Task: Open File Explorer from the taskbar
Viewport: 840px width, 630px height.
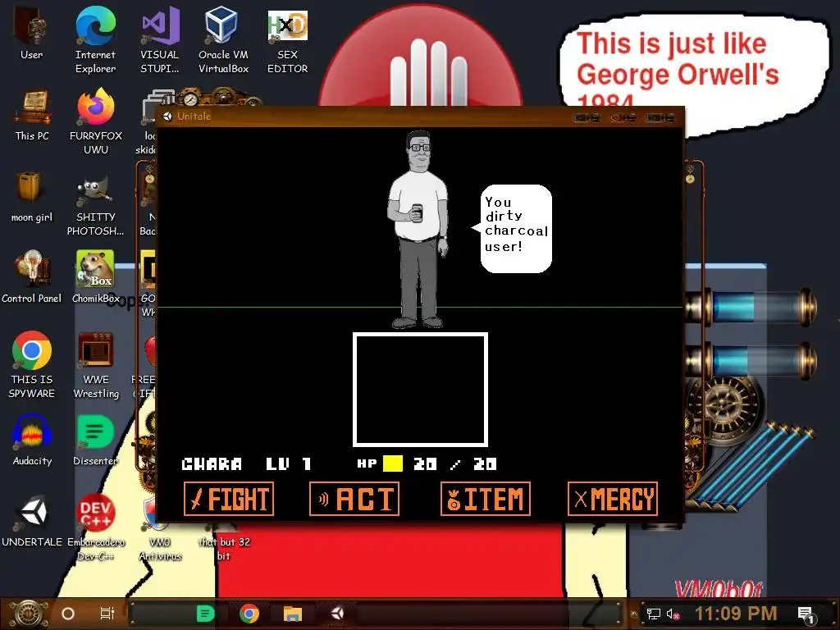Action: click(293, 614)
